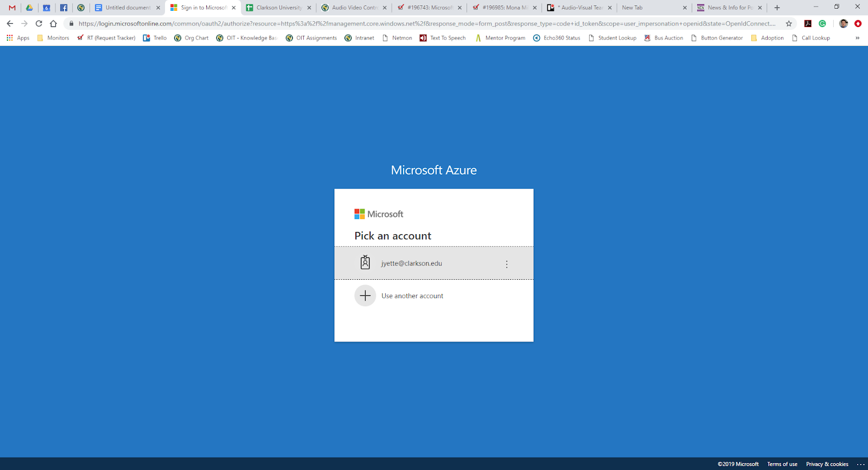This screenshot has width=868, height=470.
Task: Select the jyette@clarkson.edu account
Action: tap(434, 263)
